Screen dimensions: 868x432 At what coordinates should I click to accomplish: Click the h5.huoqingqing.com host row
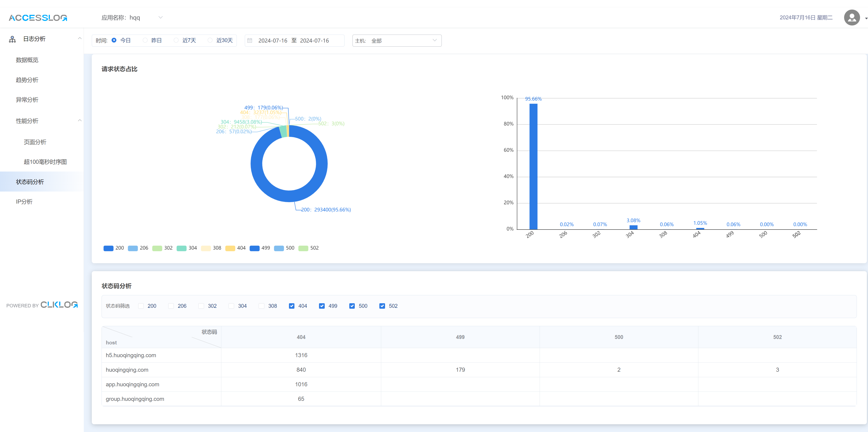tap(131, 355)
